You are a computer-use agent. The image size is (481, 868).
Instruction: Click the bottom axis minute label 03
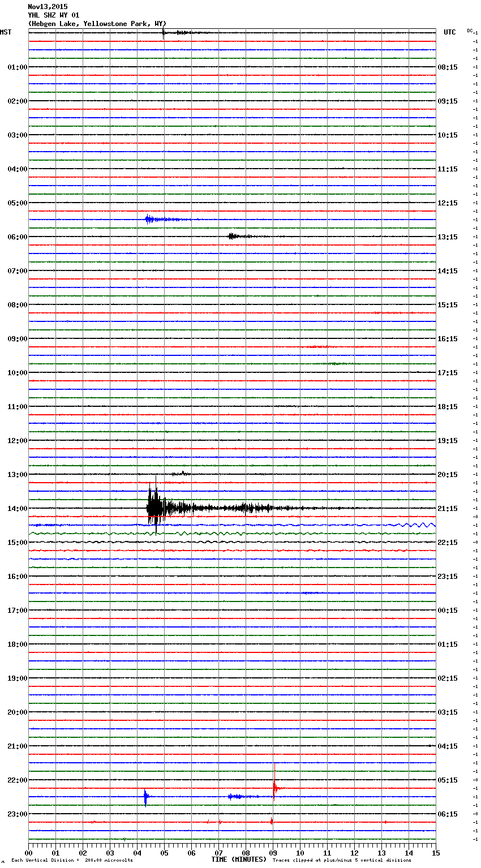[x=110, y=853]
